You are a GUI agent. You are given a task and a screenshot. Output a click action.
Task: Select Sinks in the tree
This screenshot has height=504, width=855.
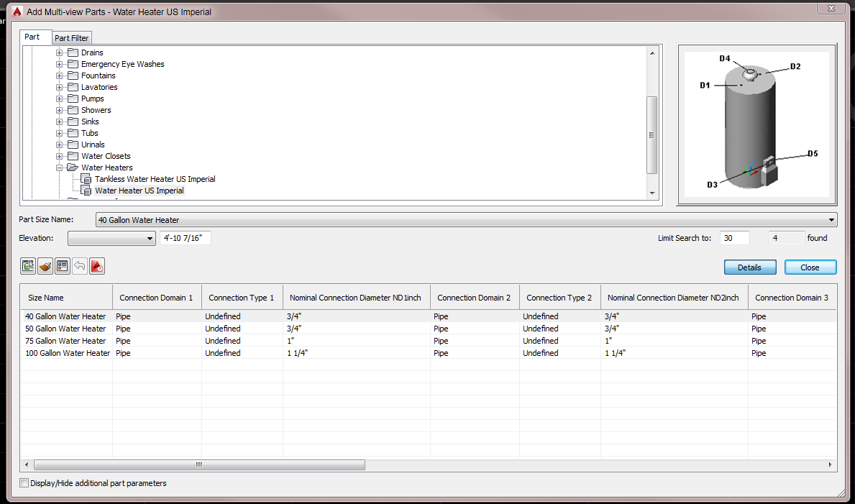[x=90, y=121]
